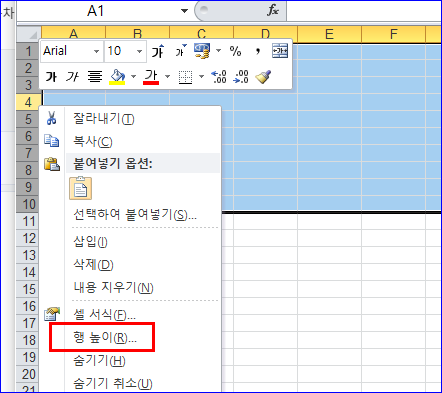Apply red font color
The height and width of the screenshot is (393, 442).
pyautogui.click(x=151, y=77)
